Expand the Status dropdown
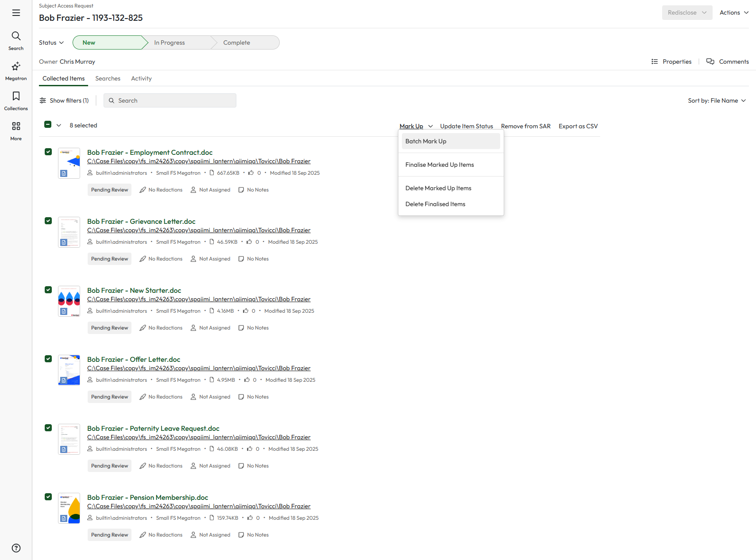756x560 pixels. coord(51,42)
